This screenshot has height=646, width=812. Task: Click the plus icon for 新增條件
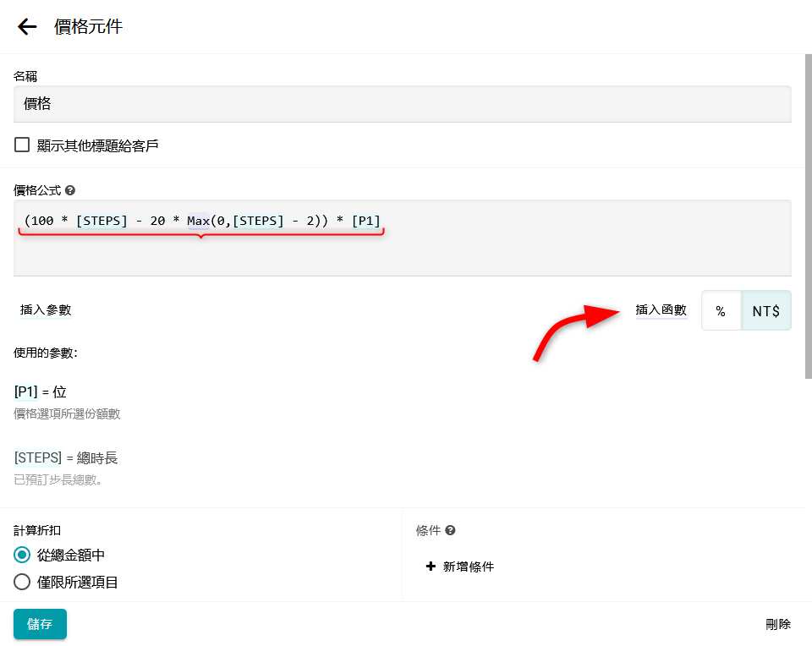tap(431, 567)
